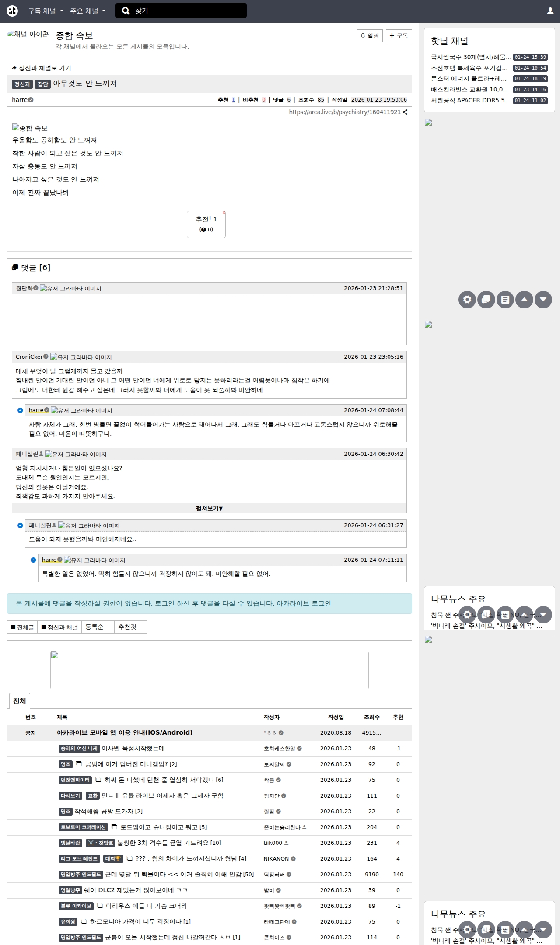Screen dimensions: 560x945
Task: Click the 대회 trophy tag badge
Action: click(113, 859)
